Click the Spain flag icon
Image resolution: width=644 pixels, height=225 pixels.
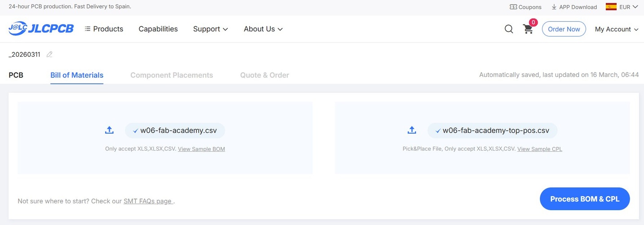pos(611,7)
